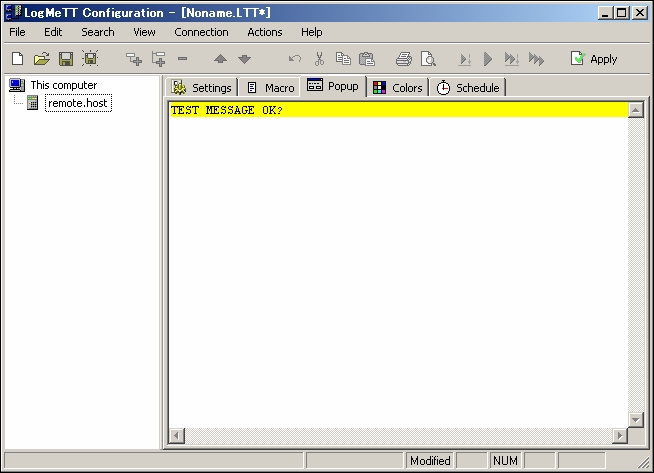Select This computer in the tree

[63, 85]
